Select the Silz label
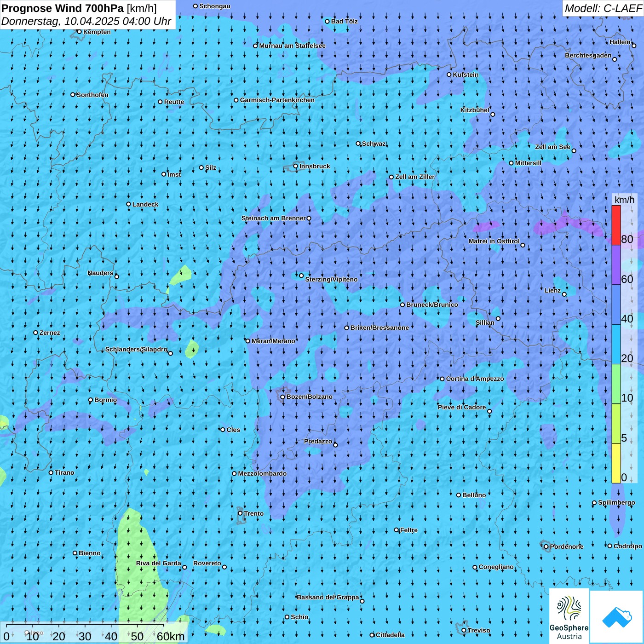The width and height of the screenshot is (644, 644). pyautogui.click(x=211, y=167)
